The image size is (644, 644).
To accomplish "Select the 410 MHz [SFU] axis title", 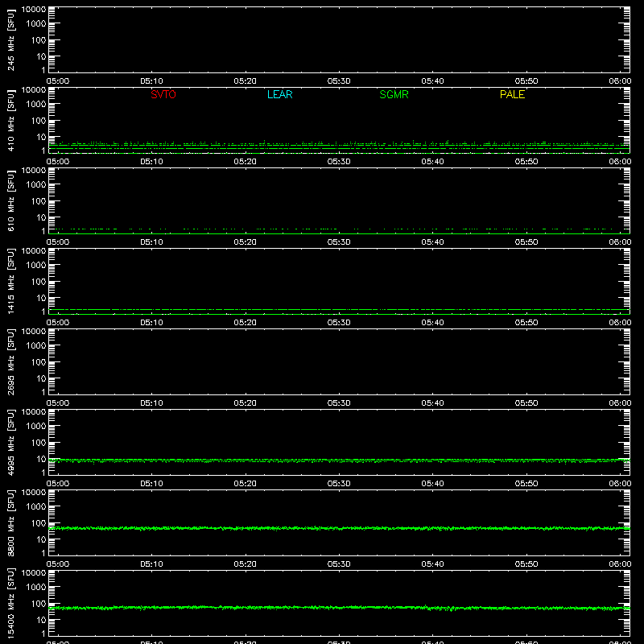I will (10, 120).
